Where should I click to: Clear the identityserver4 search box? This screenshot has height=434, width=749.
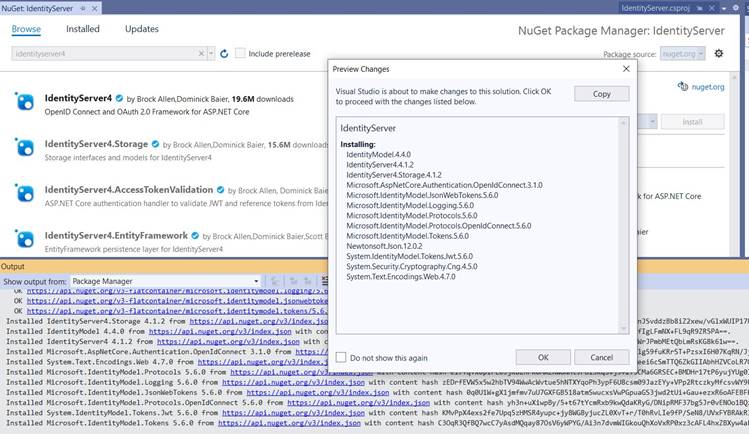[201, 53]
